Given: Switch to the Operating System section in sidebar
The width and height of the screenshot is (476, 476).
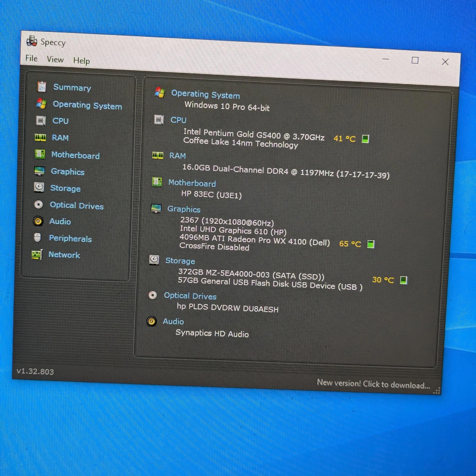Looking at the screenshot, I should [x=87, y=105].
